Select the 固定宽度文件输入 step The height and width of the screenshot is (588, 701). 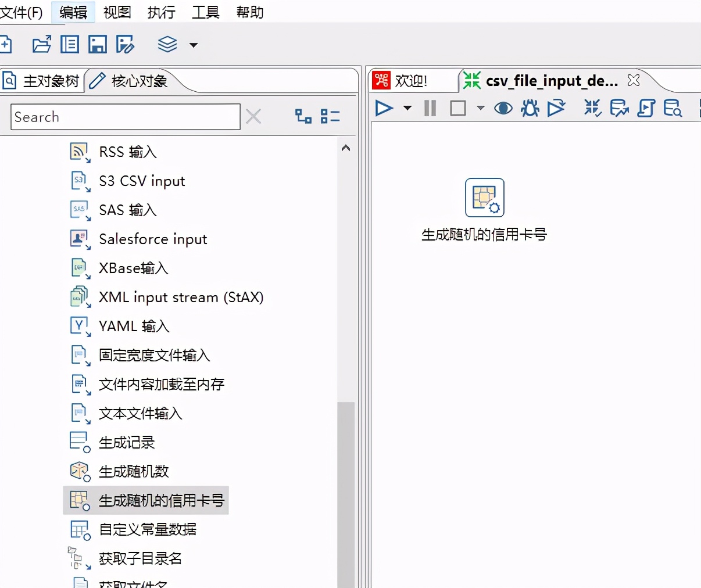click(155, 355)
